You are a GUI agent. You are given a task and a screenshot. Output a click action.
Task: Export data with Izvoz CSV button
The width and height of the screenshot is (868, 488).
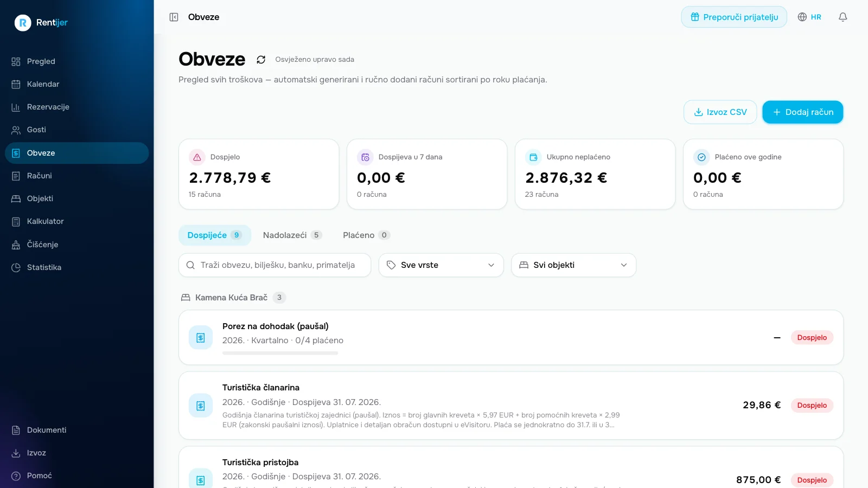[x=720, y=112]
